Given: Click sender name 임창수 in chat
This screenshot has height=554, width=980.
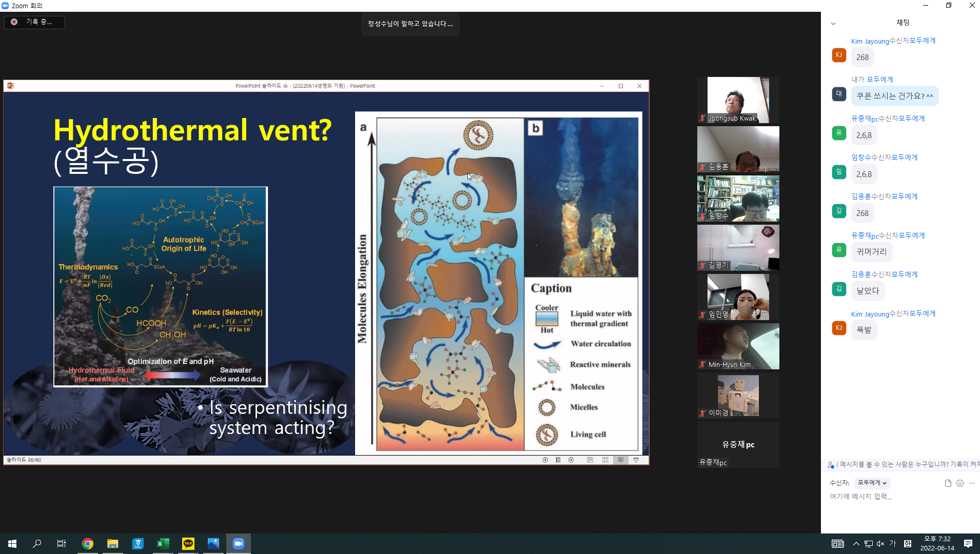Looking at the screenshot, I should pyautogui.click(x=861, y=157).
